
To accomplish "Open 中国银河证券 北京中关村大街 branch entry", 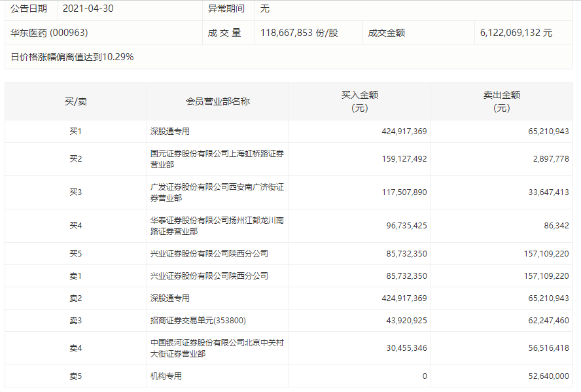I will pyautogui.click(x=217, y=348).
